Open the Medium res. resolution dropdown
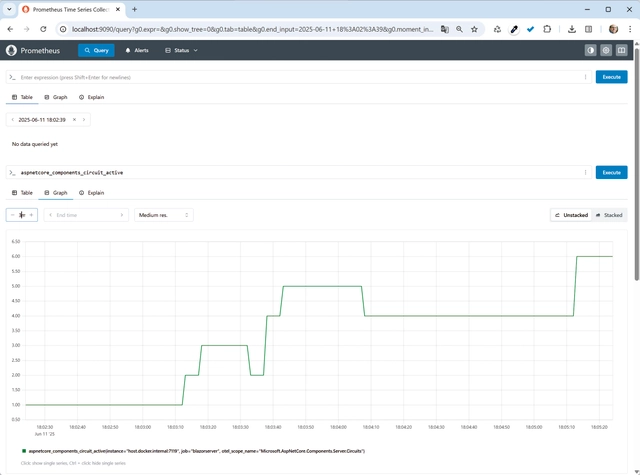 (x=164, y=215)
